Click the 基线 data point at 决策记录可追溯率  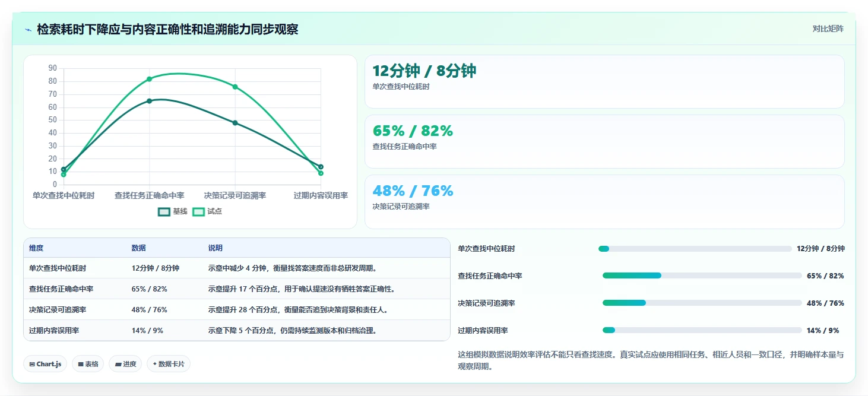coord(235,123)
